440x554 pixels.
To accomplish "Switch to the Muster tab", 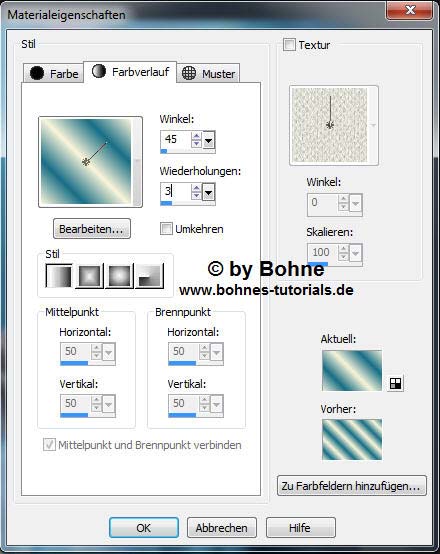I will [x=208, y=73].
